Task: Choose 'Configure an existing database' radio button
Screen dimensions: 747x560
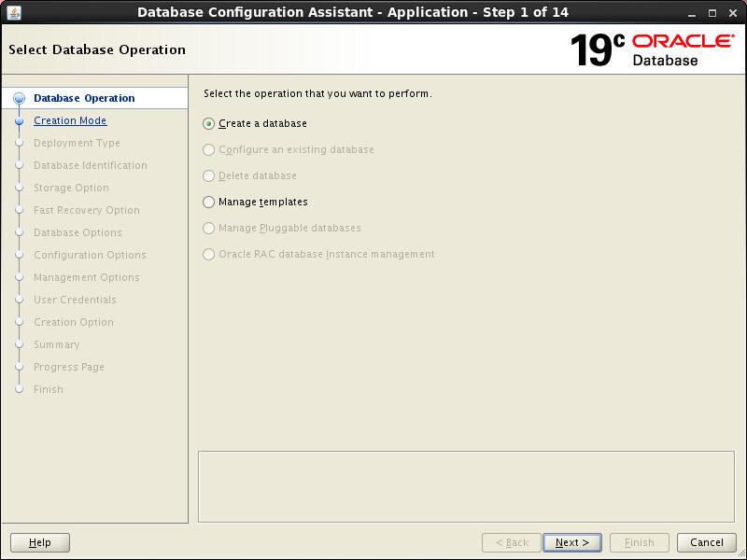Action: coord(209,149)
